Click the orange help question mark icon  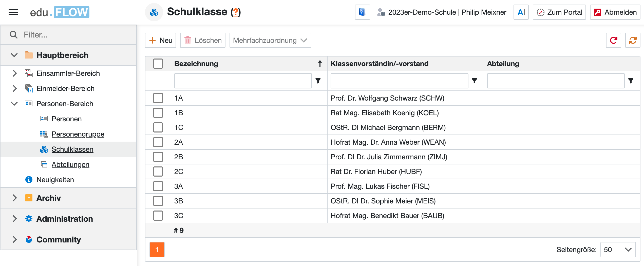point(236,12)
